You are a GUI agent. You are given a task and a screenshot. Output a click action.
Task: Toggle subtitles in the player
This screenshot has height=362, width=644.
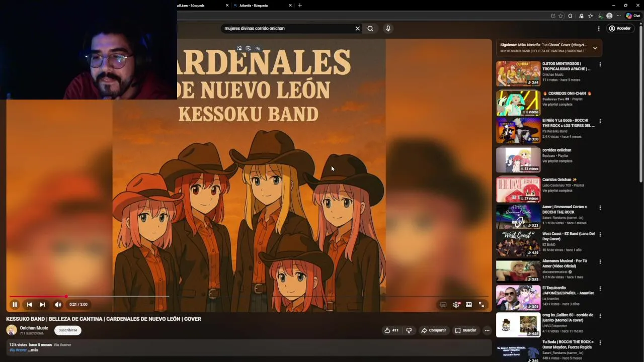443,305
